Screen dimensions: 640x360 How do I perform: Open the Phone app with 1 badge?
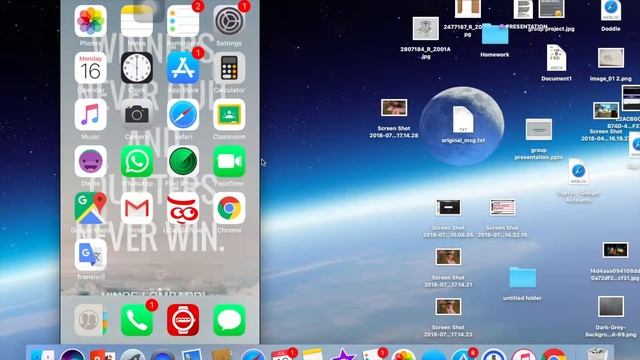point(137,320)
